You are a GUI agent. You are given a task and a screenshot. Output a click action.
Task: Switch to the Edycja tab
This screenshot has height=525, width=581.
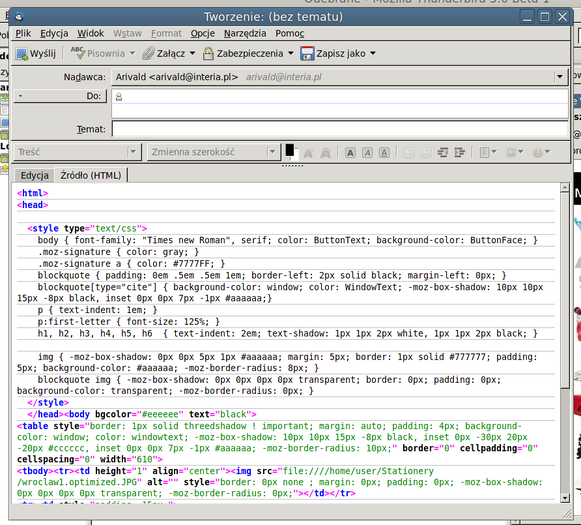[34, 175]
